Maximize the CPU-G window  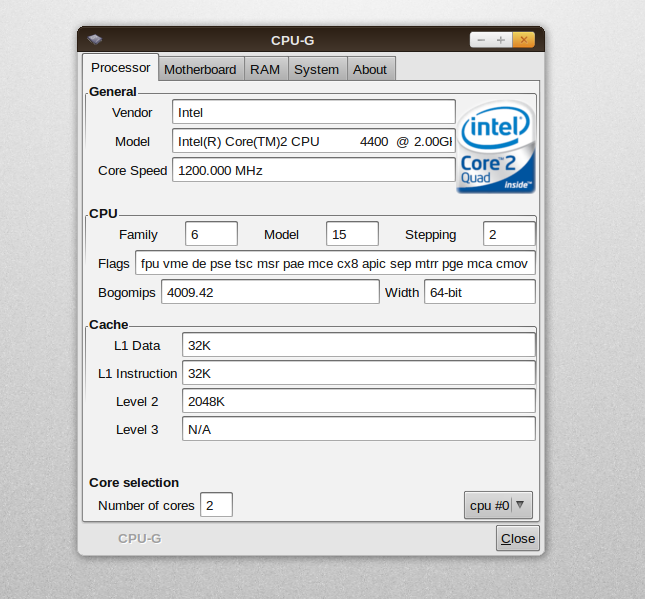coord(502,40)
